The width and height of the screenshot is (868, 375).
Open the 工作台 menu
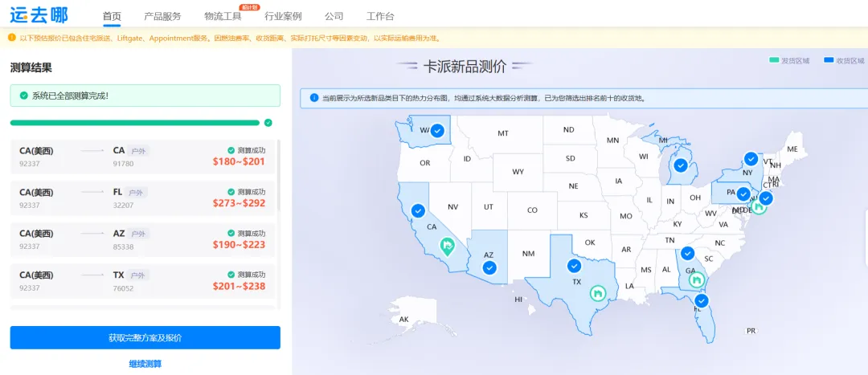[380, 16]
